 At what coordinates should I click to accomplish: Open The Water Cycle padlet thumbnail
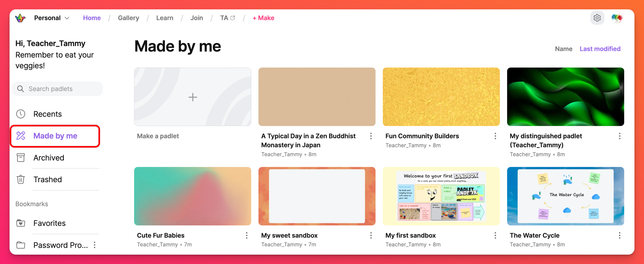(x=565, y=196)
